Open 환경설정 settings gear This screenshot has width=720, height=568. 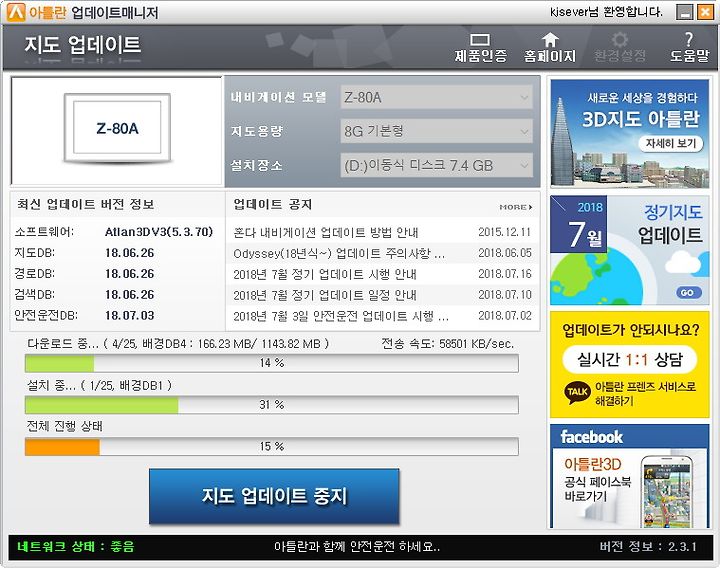(x=619, y=48)
